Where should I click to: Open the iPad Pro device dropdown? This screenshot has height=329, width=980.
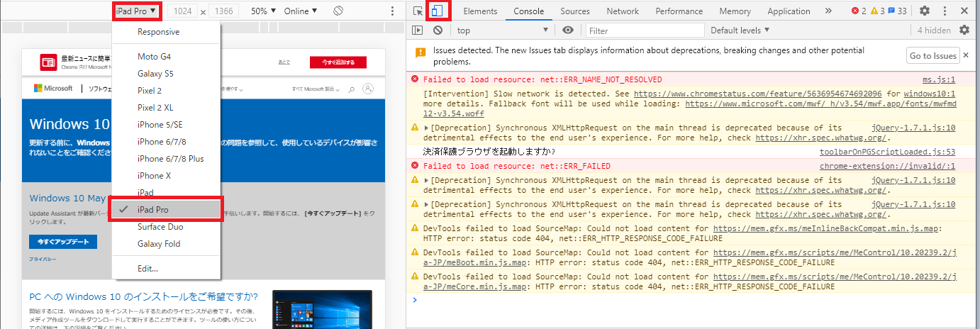135,11
